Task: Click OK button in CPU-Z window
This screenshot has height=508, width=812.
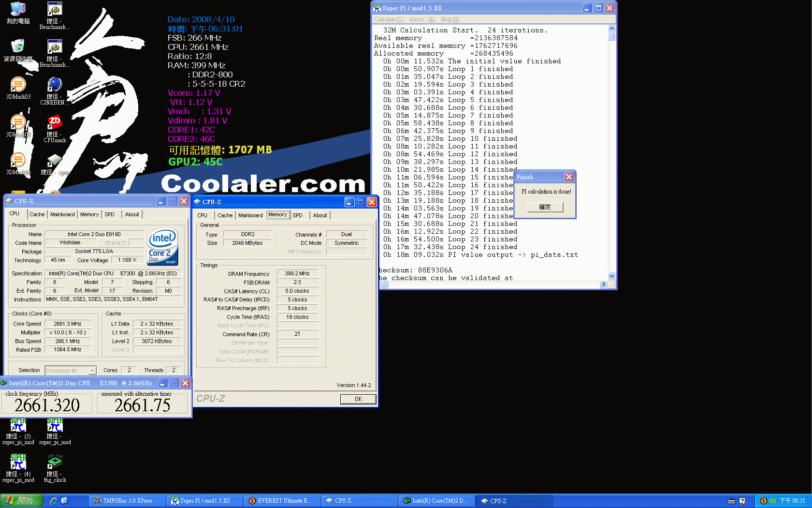Action: point(358,399)
